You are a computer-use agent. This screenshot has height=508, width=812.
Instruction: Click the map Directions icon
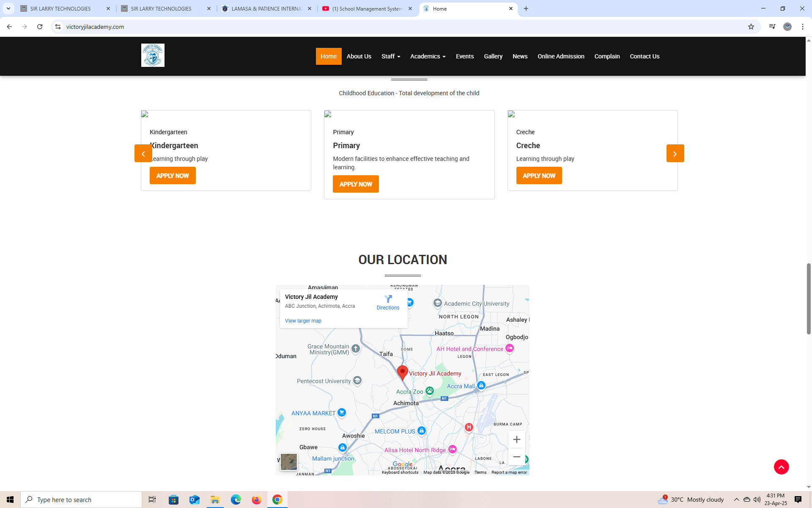(388, 299)
